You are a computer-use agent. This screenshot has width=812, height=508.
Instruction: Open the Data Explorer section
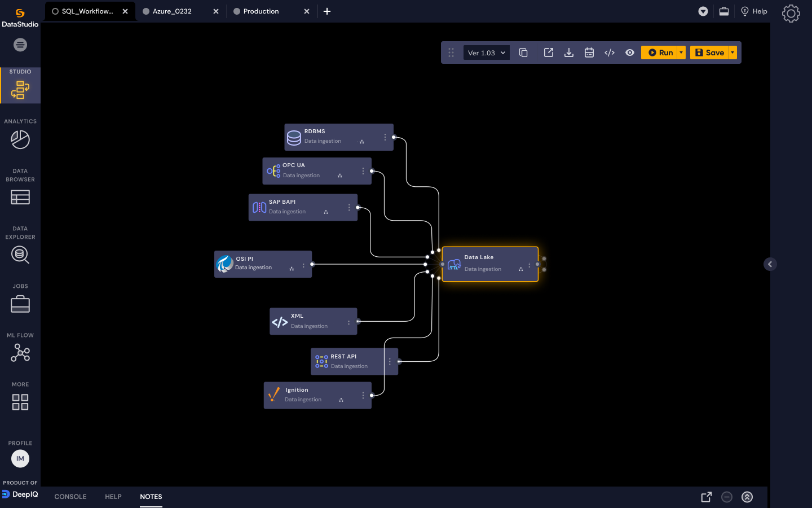click(20, 245)
